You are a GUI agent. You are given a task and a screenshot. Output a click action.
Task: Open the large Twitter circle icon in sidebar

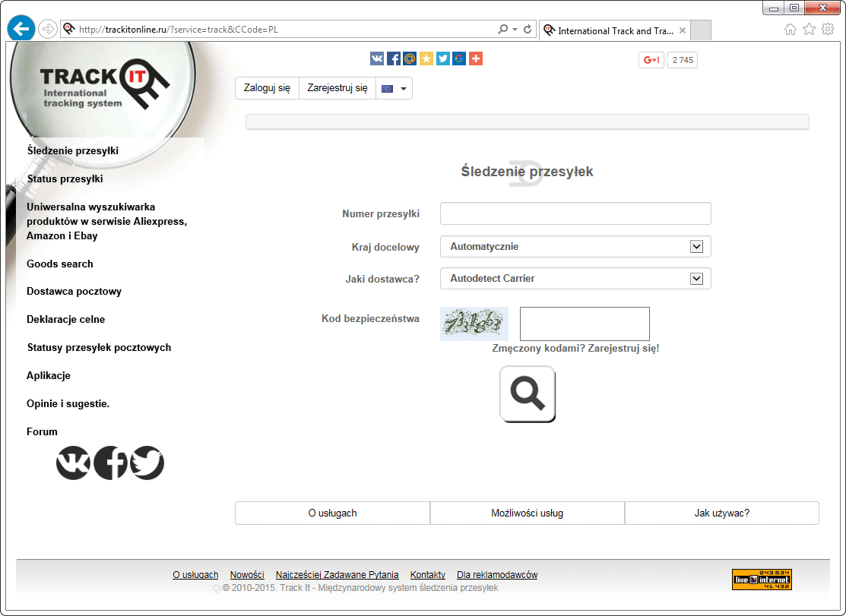[x=147, y=463]
